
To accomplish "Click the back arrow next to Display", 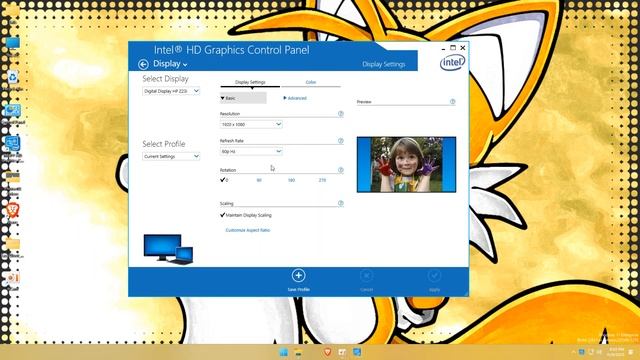I will click(143, 64).
